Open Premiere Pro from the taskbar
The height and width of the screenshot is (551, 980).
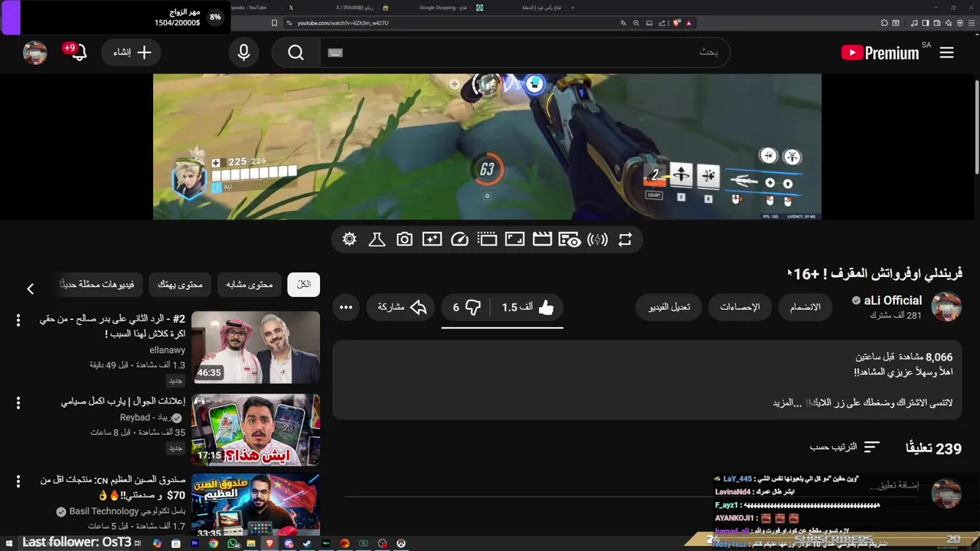194,543
